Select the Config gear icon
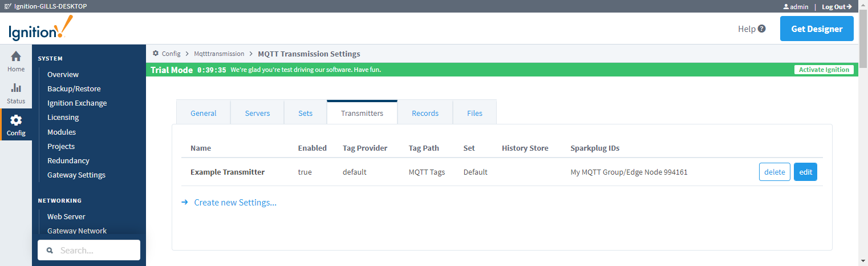This screenshot has width=868, height=266. click(x=16, y=120)
